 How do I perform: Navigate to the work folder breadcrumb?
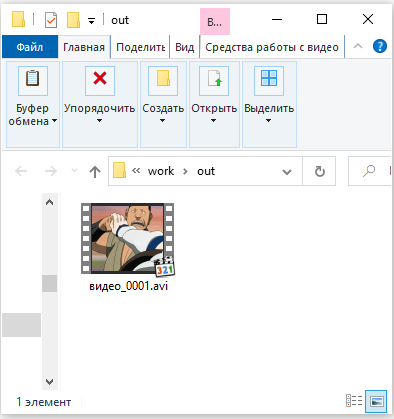[x=161, y=171]
